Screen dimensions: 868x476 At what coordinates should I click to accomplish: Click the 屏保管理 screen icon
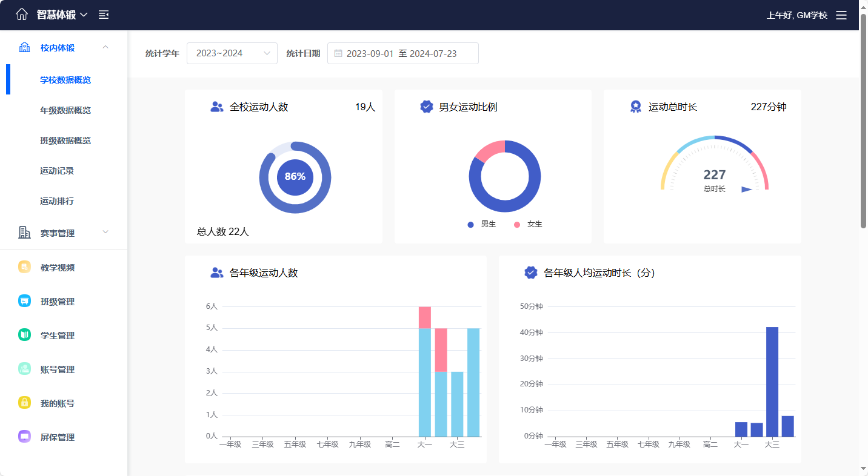point(24,437)
